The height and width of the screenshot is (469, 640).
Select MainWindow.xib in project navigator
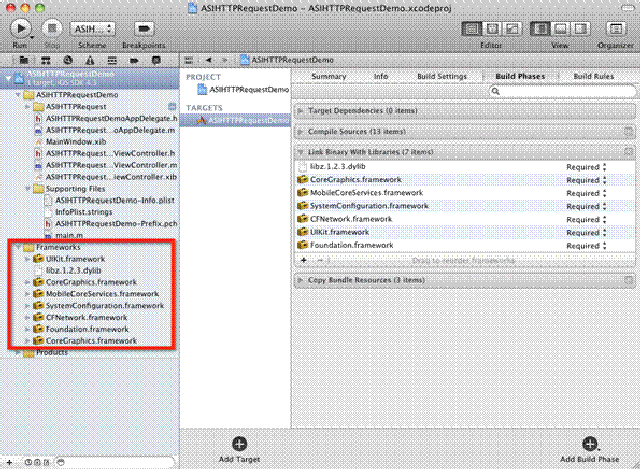point(70,141)
